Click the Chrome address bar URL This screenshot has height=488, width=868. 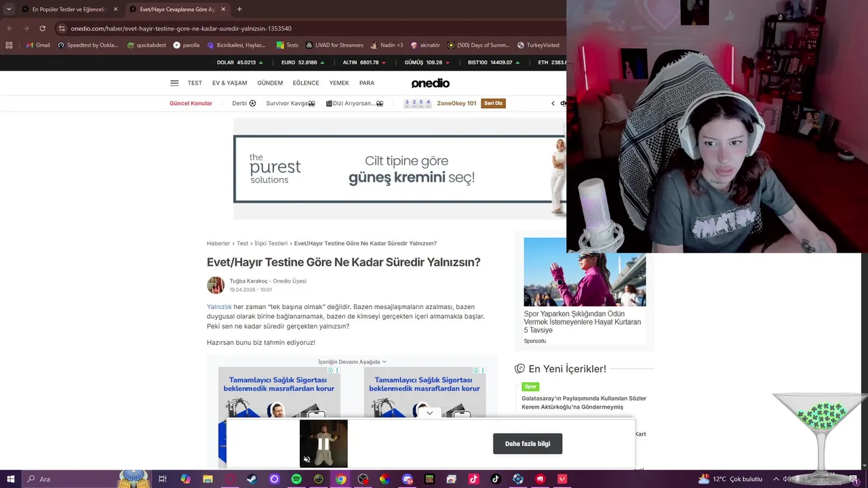[x=181, y=28]
